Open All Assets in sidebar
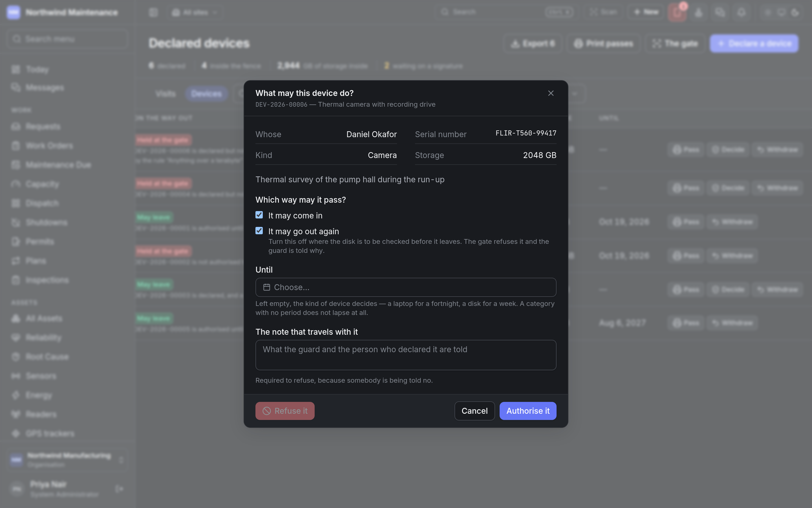The height and width of the screenshot is (508, 812). [67, 318]
